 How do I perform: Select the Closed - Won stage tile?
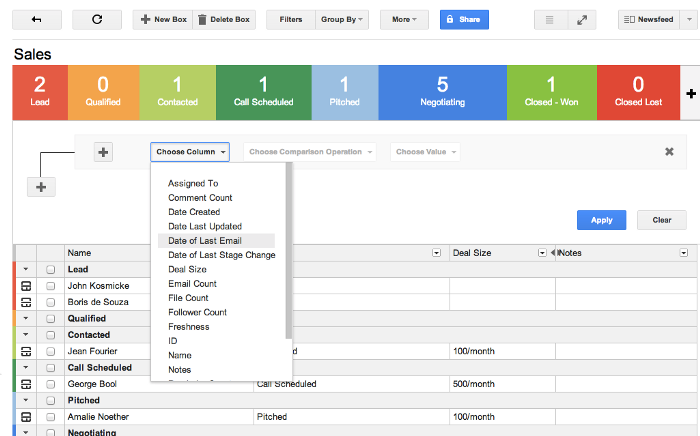click(x=552, y=92)
